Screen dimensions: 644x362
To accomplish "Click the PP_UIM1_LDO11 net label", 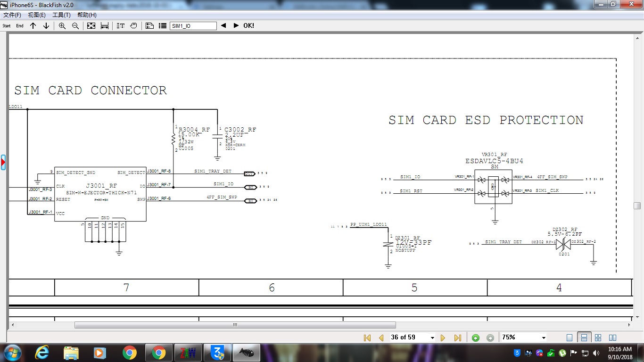I will pos(369,224).
